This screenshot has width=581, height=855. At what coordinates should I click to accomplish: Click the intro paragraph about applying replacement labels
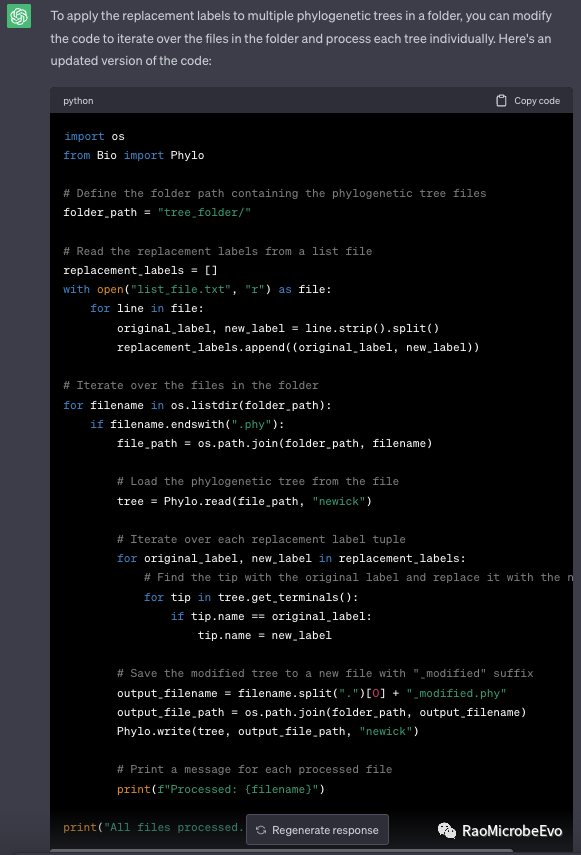(301, 38)
